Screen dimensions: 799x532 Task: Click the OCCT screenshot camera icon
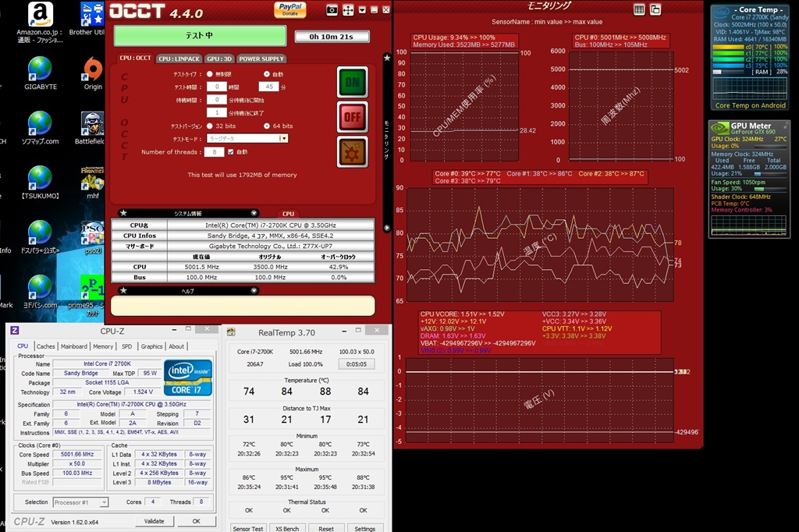[332, 10]
